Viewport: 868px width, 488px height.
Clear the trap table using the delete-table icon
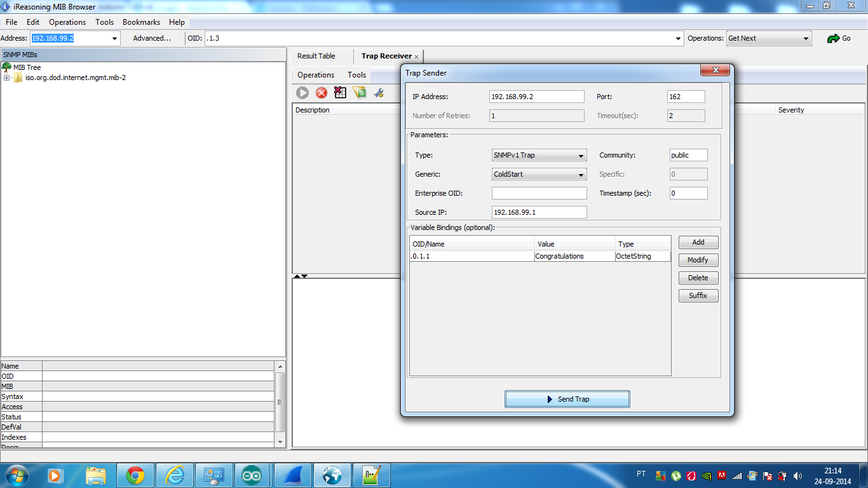pyautogui.click(x=339, y=93)
